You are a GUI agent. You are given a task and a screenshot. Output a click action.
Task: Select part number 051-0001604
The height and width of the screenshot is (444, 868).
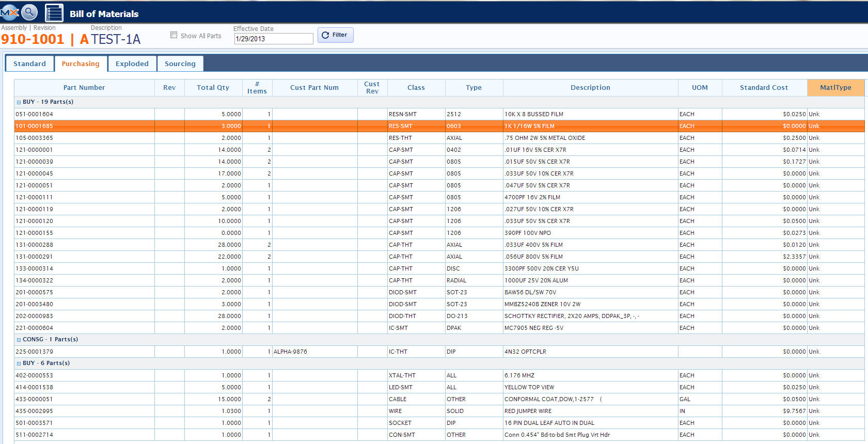(35, 114)
